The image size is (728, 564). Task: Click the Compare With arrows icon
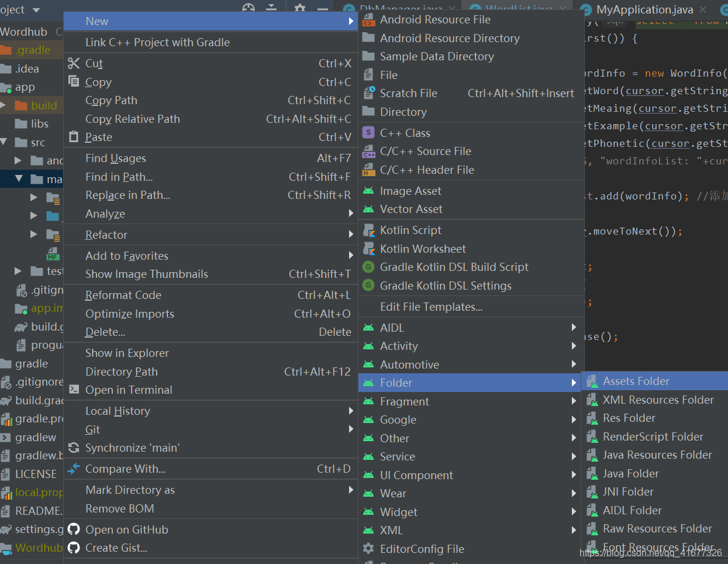click(74, 469)
